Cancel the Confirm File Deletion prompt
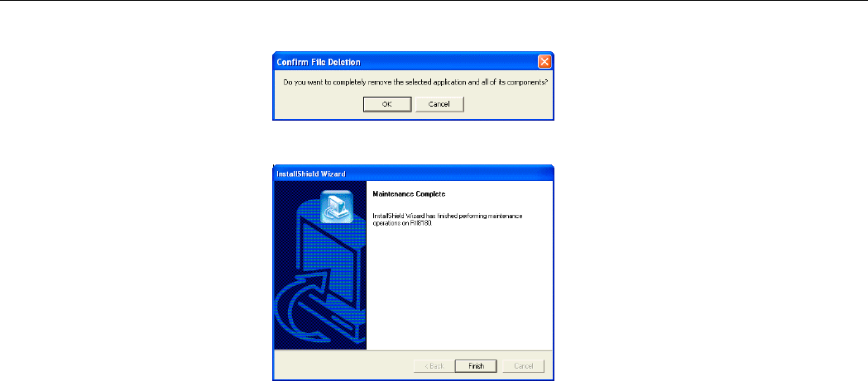The image size is (868, 381). click(x=439, y=104)
